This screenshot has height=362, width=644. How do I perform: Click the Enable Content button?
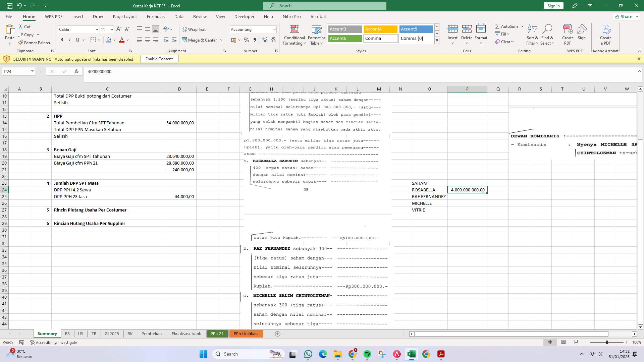pyautogui.click(x=159, y=59)
